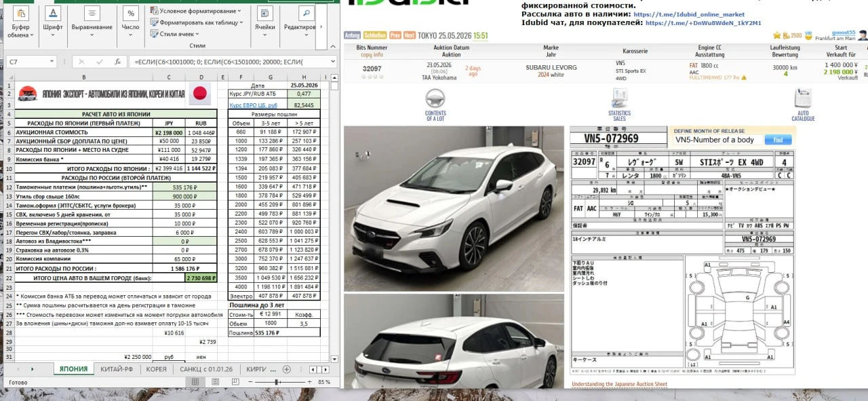Image resolution: width=868 pixels, height=401 pixels.
Task: Switch to КИРГИ sheet tab
Action: (256, 369)
